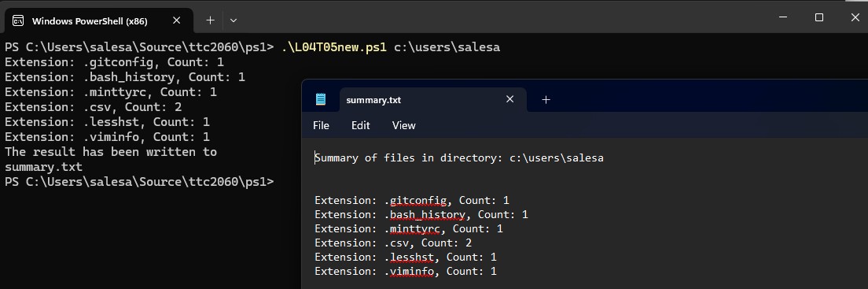868x289 pixels.
Task: Click the '.gitconfig' line in Notepad
Action: tap(411, 200)
